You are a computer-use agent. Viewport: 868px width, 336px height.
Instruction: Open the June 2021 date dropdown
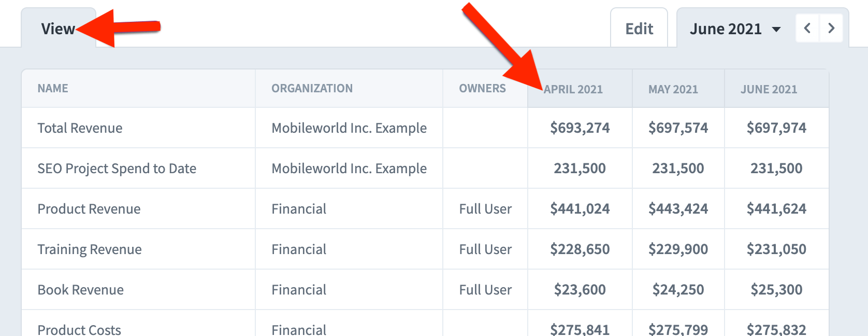pos(735,29)
